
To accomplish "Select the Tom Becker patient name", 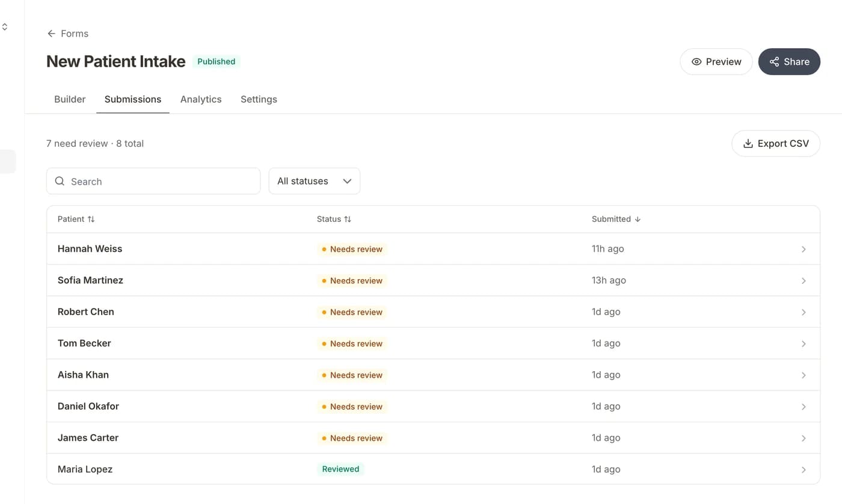I will (84, 343).
